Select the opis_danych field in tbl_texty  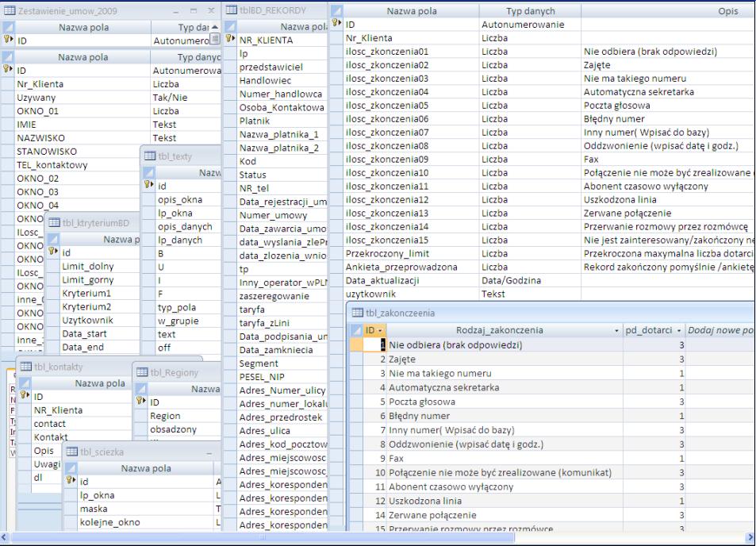pyautogui.click(x=185, y=227)
